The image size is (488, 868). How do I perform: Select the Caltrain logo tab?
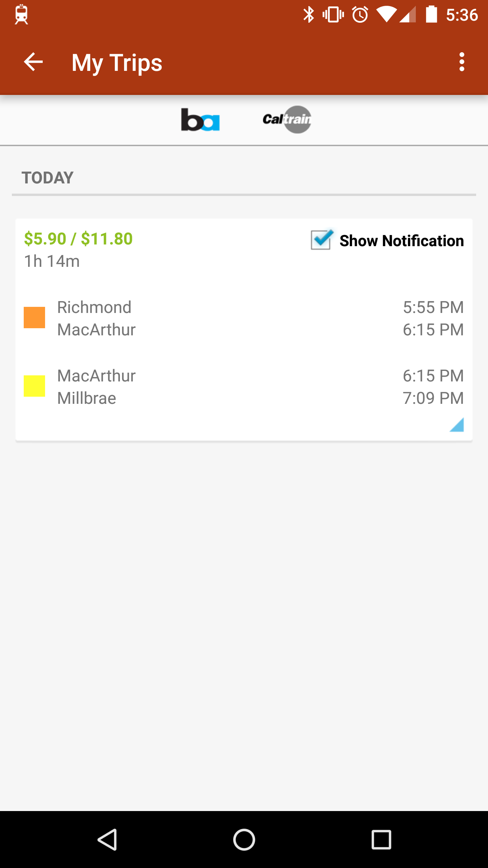(x=287, y=120)
